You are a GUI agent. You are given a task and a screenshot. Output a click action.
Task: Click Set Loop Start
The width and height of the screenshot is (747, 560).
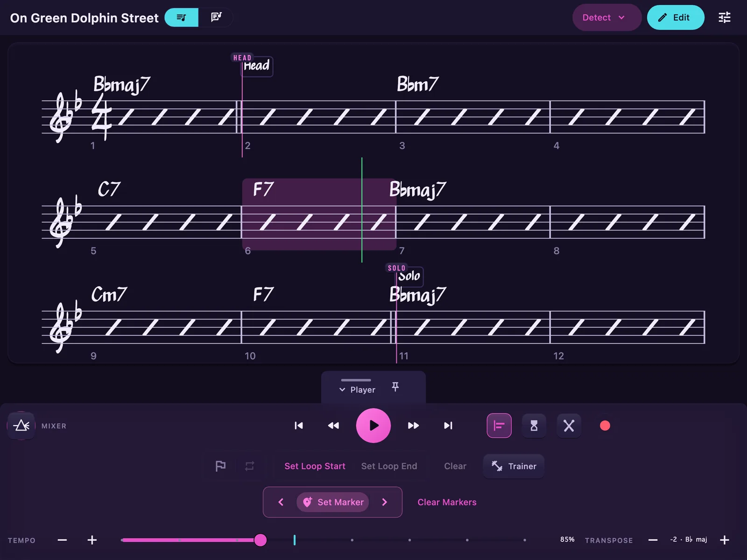pos(315,466)
